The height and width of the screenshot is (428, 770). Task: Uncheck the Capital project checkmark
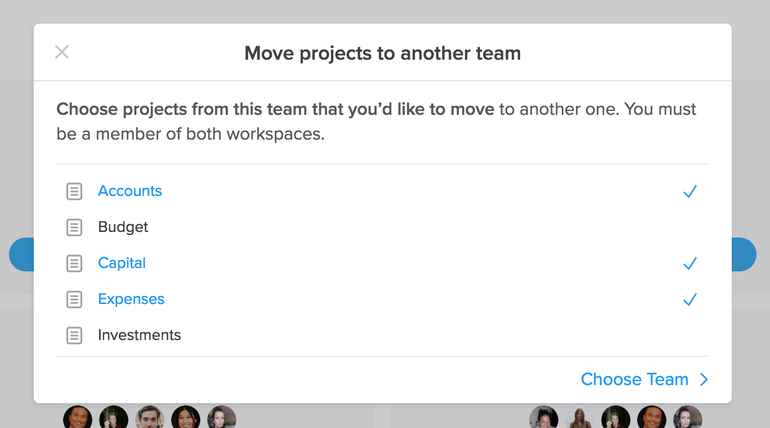point(690,264)
